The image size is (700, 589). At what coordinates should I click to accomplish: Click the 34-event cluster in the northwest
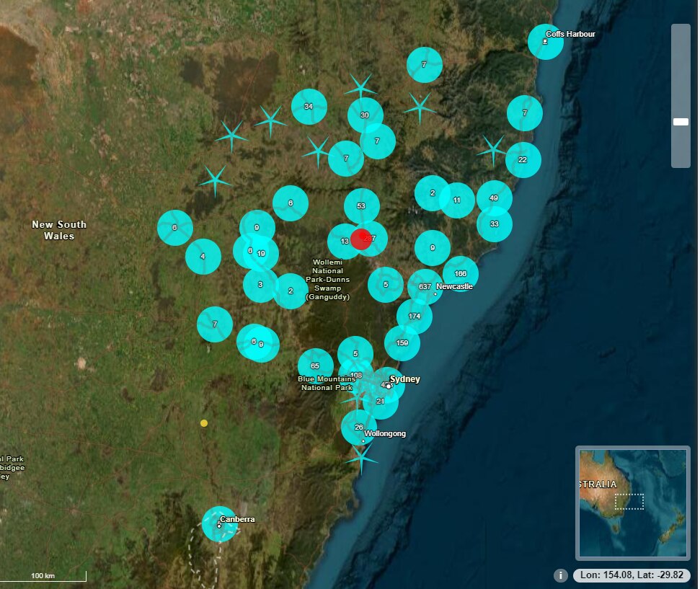308,107
